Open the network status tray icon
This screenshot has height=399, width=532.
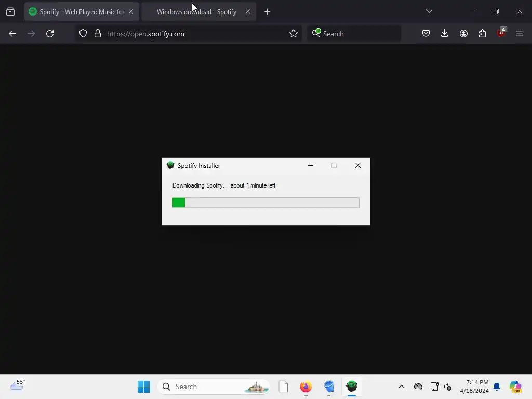(x=434, y=387)
